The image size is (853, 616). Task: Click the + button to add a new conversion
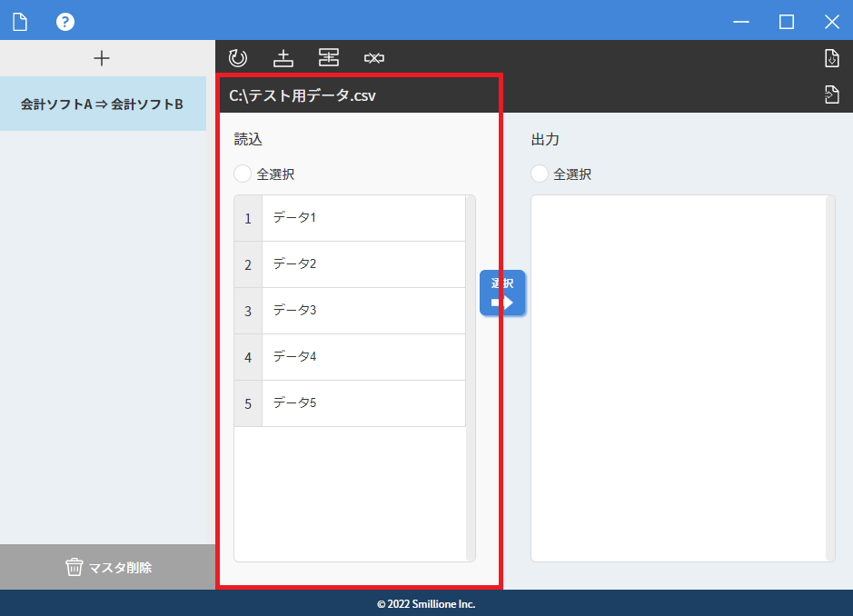pyautogui.click(x=103, y=57)
